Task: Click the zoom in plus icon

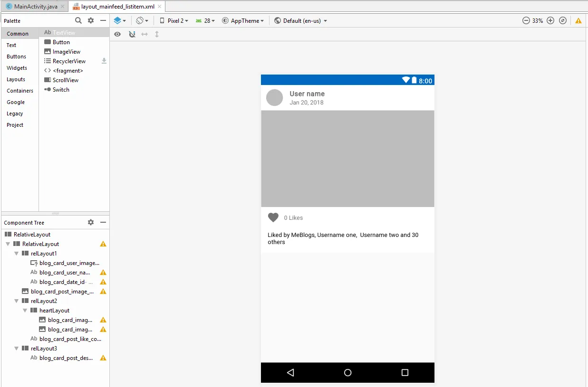Action: pyautogui.click(x=550, y=20)
